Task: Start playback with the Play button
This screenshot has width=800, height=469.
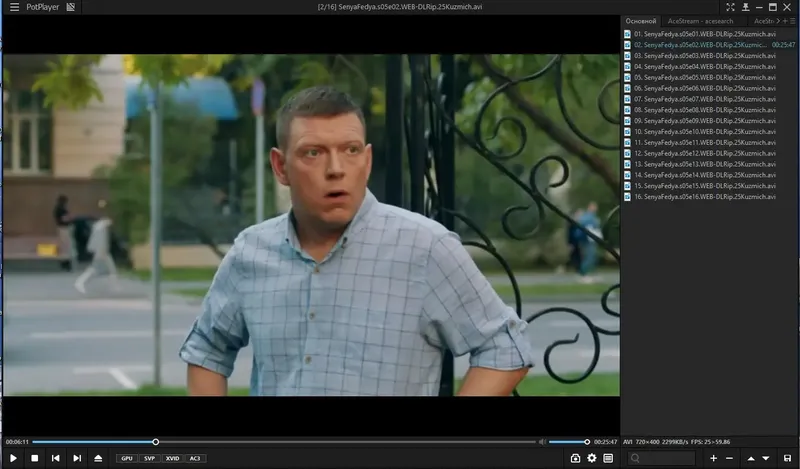Action: [x=13, y=458]
